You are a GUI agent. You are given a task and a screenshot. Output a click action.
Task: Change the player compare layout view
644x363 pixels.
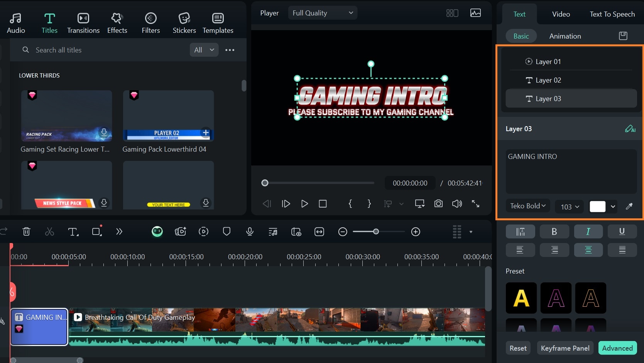click(x=452, y=13)
